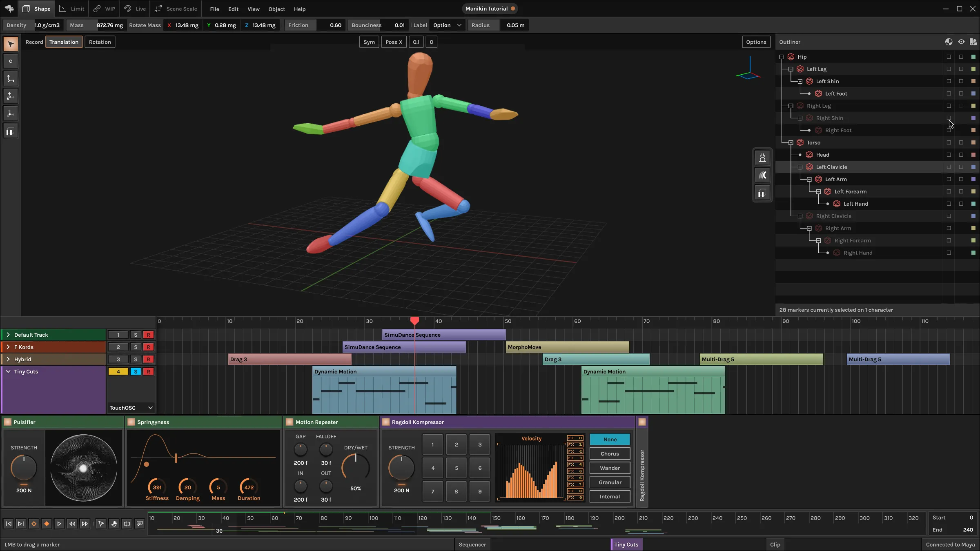Toggle Record arm on Default Track
This screenshot has width=980, height=551.
(148, 335)
